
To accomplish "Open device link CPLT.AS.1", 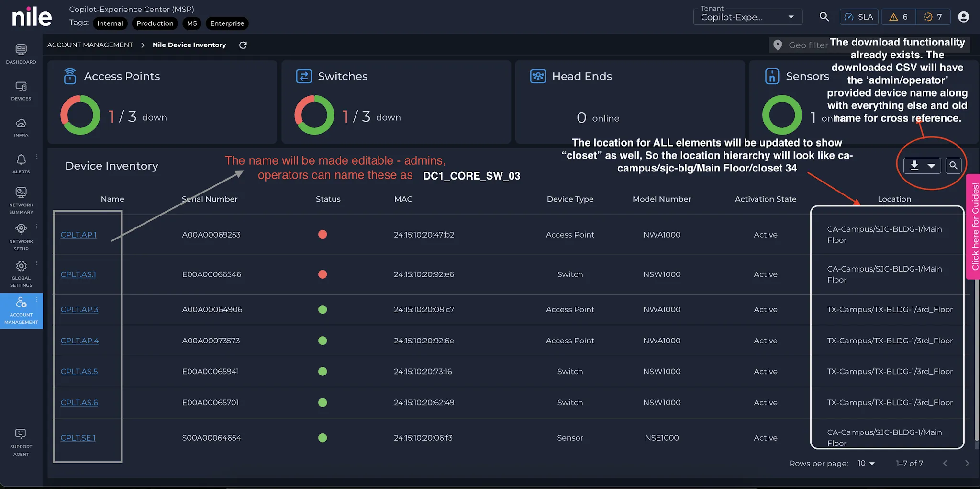I will [78, 274].
